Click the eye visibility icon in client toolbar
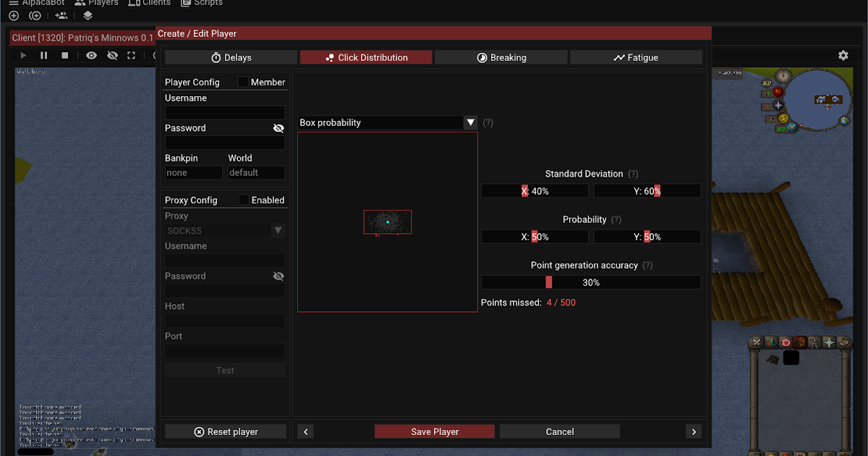The width and height of the screenshot is (868, 456). pyautogui.click(x=90, y=54)
